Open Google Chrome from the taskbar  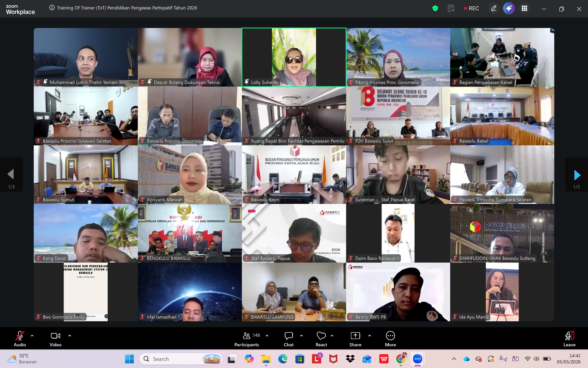(x=401, y=359)
